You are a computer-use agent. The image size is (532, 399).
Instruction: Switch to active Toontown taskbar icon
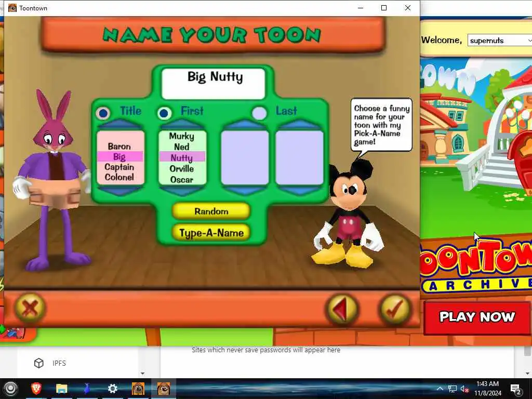[164, 388]
